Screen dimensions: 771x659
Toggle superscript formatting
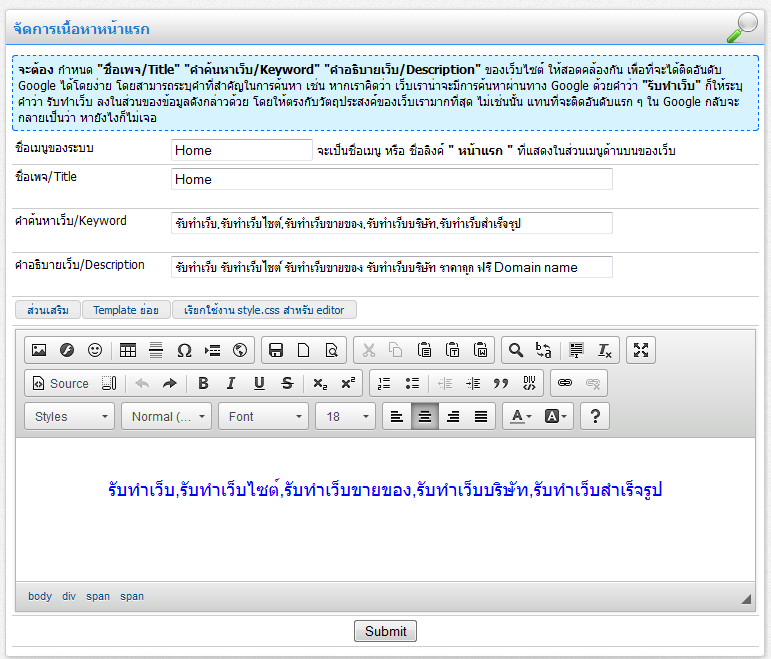click(x=348, y=383)
